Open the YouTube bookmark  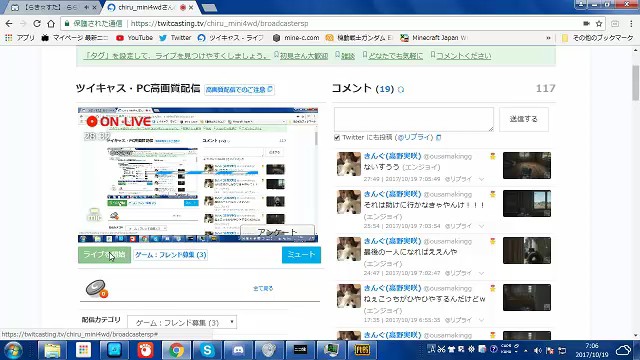[x=134, y=38]
